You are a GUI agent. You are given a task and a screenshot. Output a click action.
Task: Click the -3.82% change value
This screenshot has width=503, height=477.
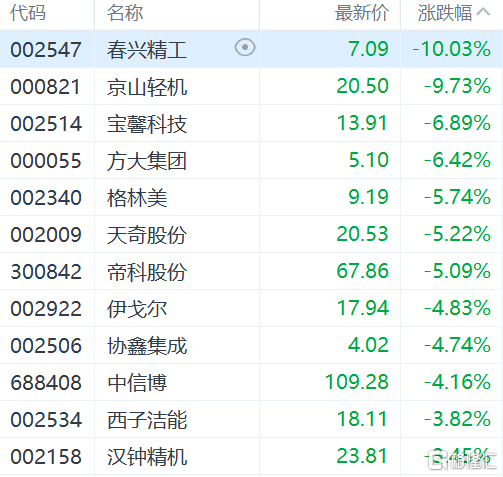pyautogui.click(x=457, y=419)
